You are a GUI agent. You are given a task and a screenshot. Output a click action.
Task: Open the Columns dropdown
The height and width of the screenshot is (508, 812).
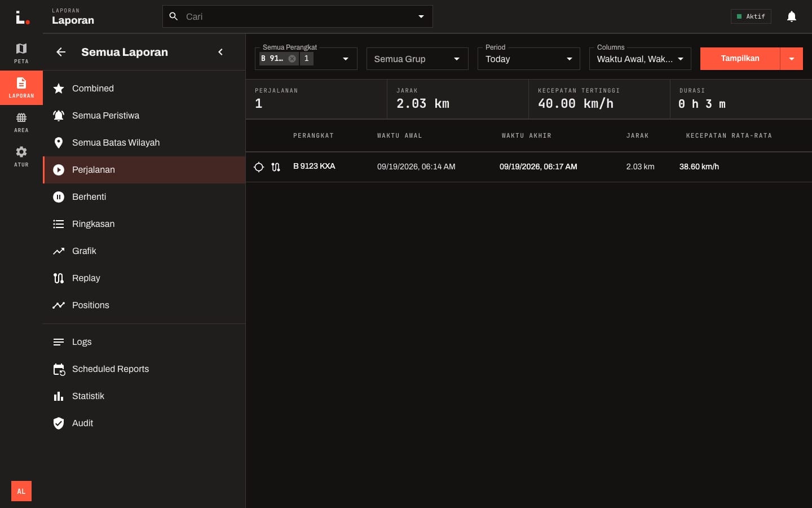pos(640,59)
